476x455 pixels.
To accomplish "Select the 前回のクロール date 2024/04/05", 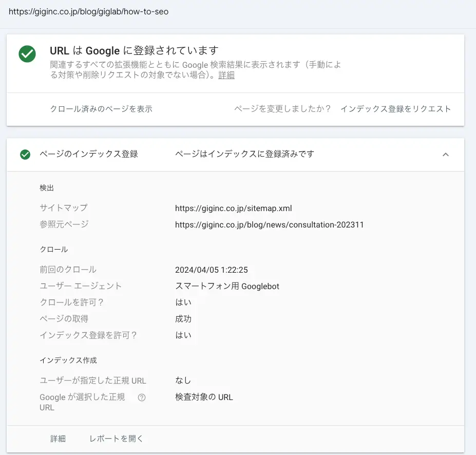I will point(211,270).
